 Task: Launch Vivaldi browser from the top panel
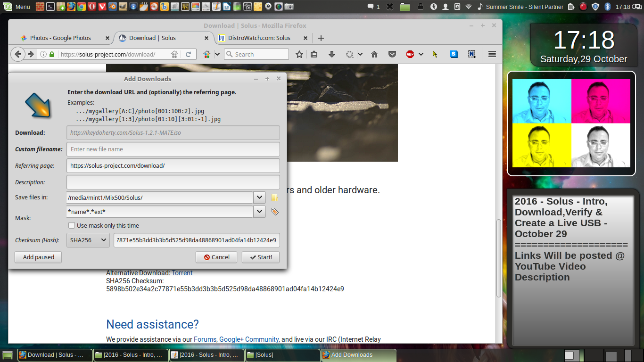coord(102,7)
